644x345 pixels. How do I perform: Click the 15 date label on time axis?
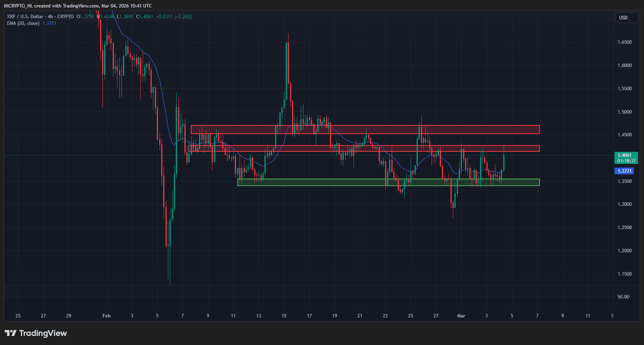click(x=284, y=316)
